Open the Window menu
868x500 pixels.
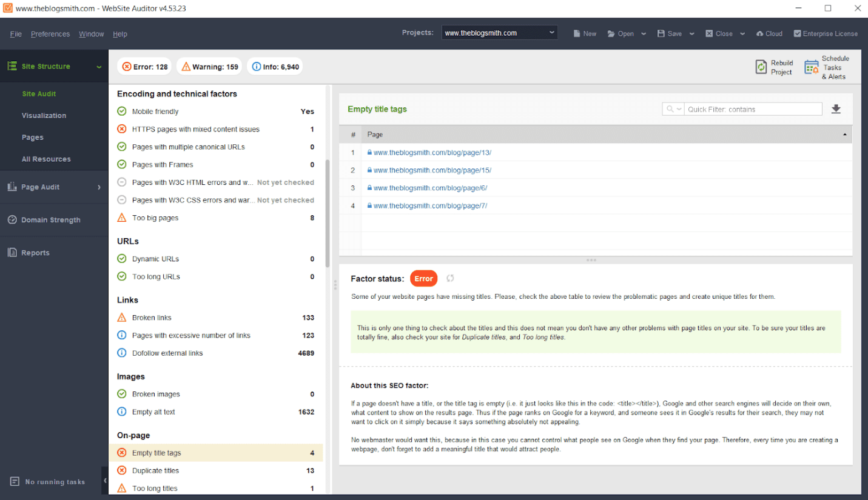pos(92,34)
